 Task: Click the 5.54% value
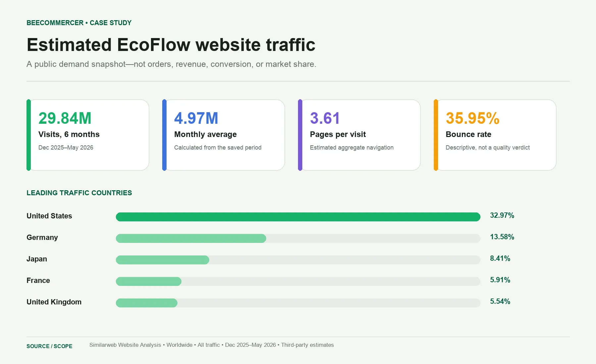(500, 301)
